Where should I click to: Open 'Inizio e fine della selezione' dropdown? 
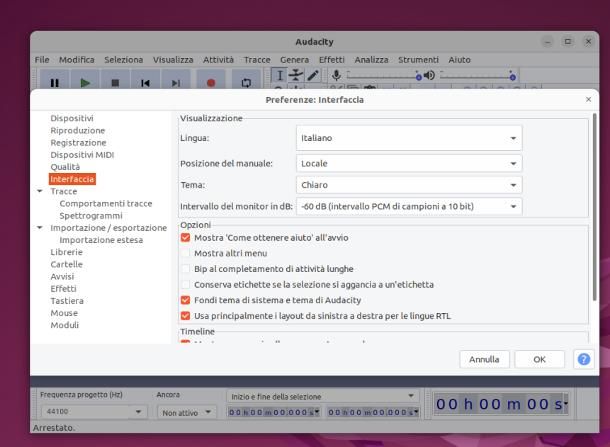(x=322, y=396)
